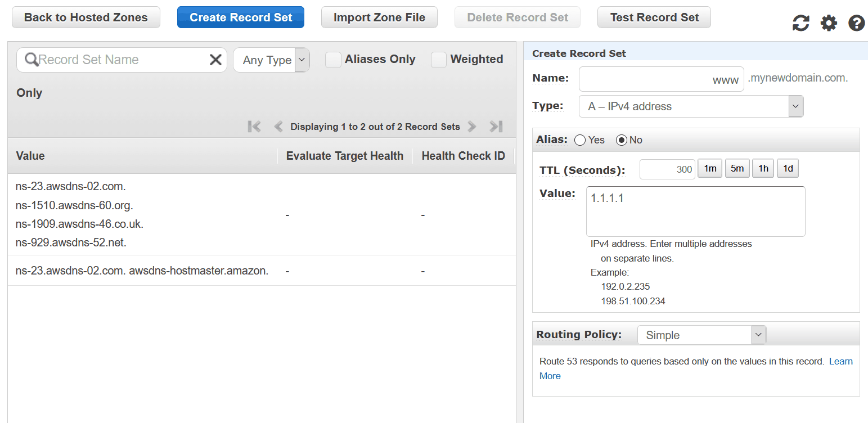
Task: Click the Routing Policy label
Action: pyautogui.click(x=579, y=334)
